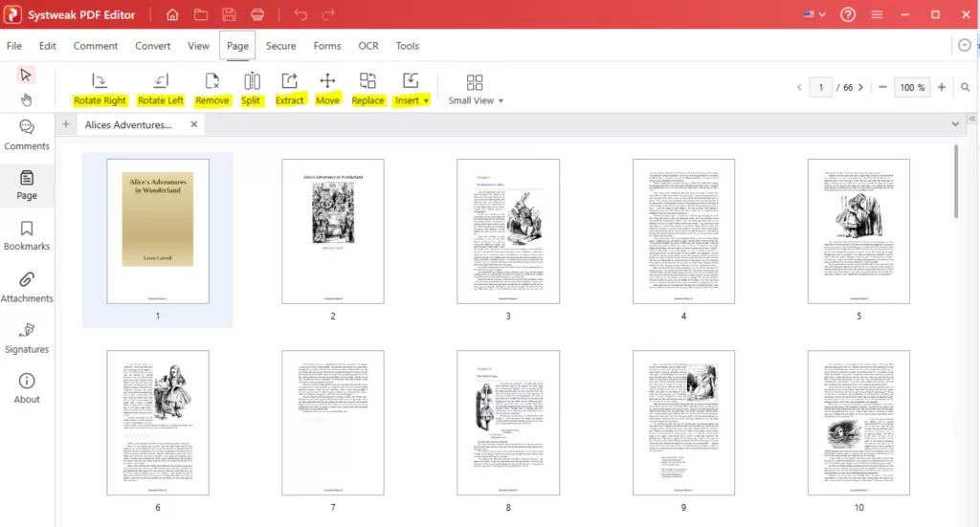Viewport: 980px width, 527px height.
Task: Click the Home icon in title bar
Action: tap(172, 14)
